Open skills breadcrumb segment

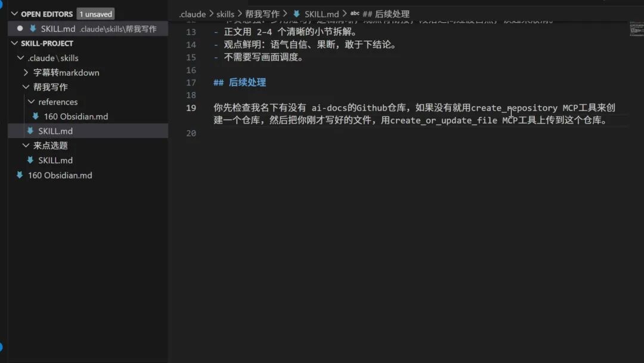tap(225, 14)
